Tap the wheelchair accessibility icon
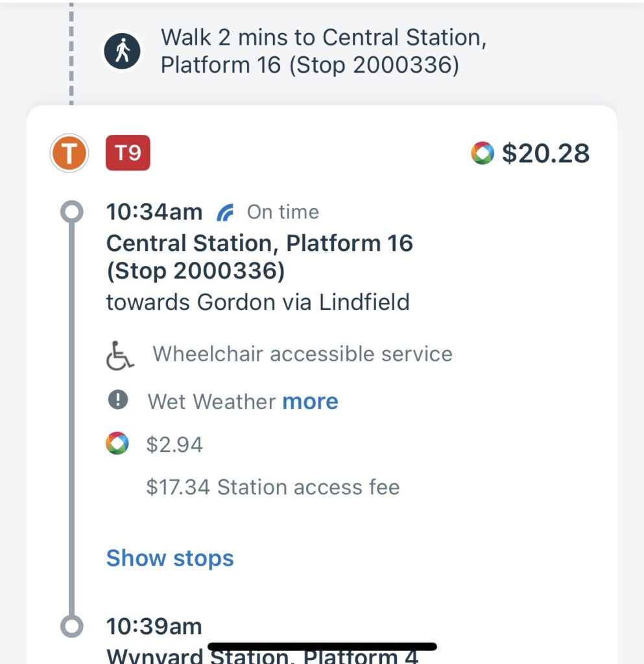Viewport: 644px width, 664px height. pyautogui.click(x=120, y=356)
